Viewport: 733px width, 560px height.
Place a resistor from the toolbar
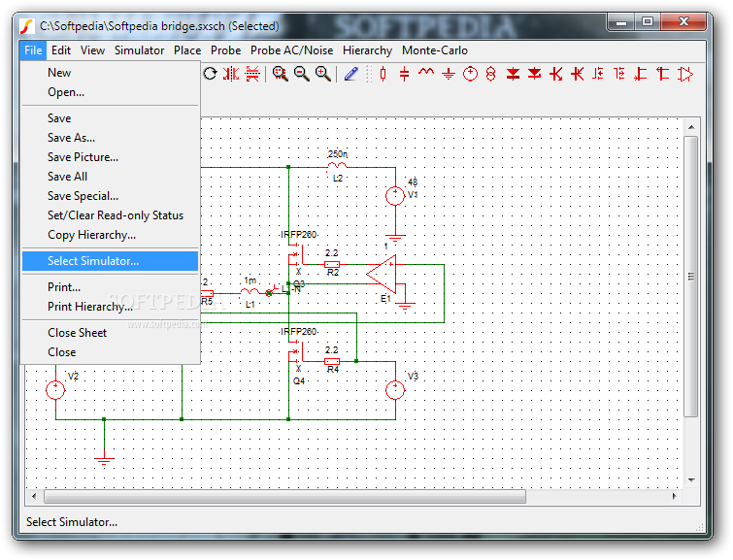[383, 74]
